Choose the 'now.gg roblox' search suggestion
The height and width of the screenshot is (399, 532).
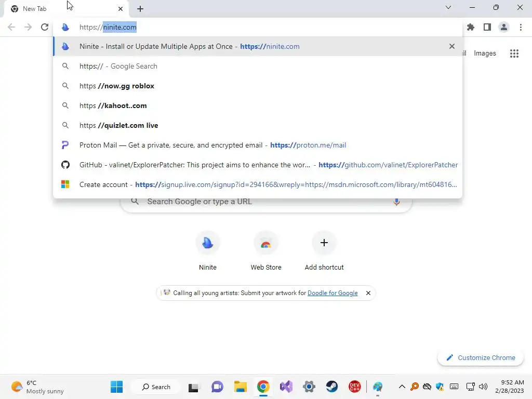click(258, 86)
